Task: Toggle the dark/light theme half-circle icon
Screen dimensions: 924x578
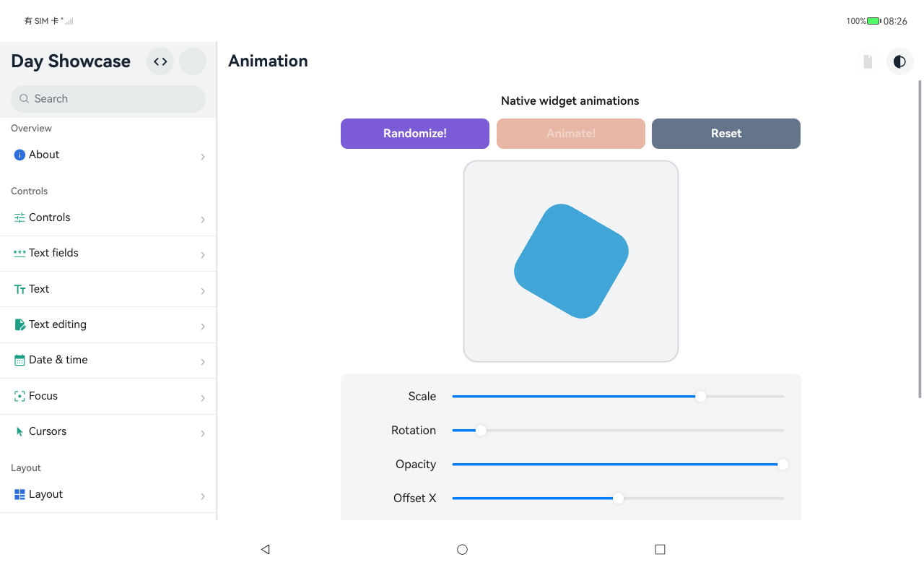Action: (x=899, y=61)
